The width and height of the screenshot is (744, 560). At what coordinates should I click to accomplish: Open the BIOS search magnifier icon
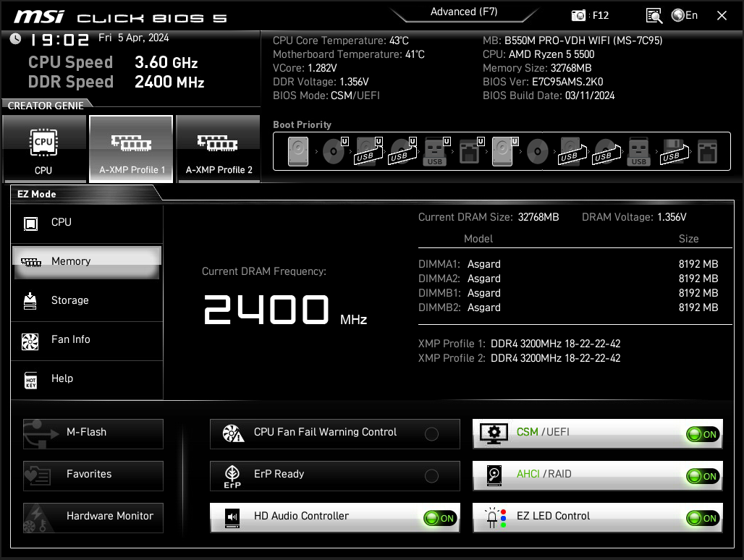pos(654,16)
